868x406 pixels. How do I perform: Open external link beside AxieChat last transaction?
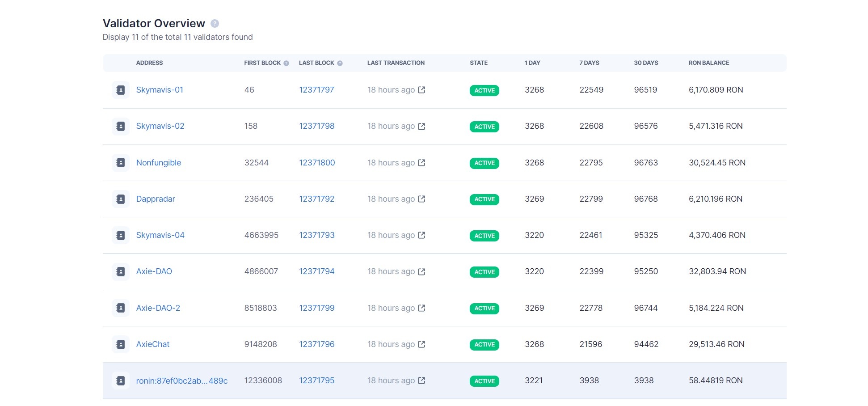[421, 344]
